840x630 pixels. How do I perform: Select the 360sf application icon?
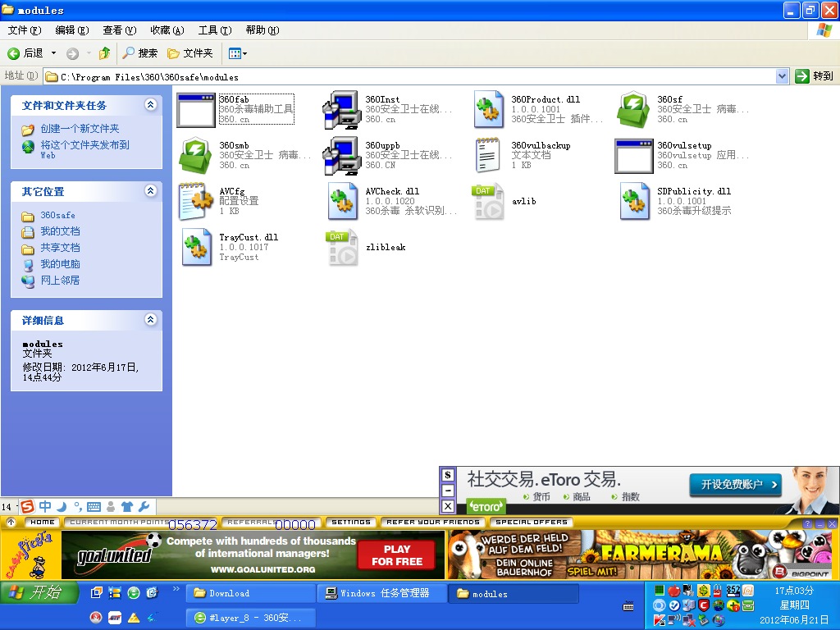(x=634, y=110)
